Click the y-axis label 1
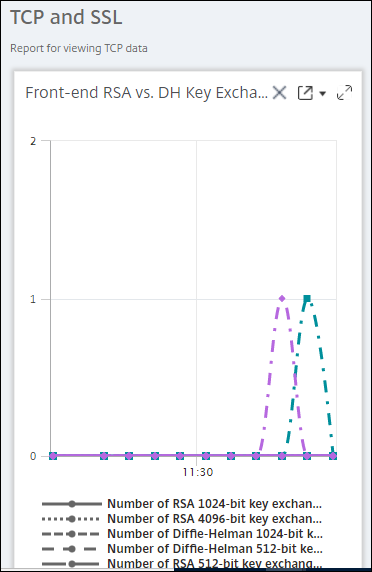 [33, 299]
